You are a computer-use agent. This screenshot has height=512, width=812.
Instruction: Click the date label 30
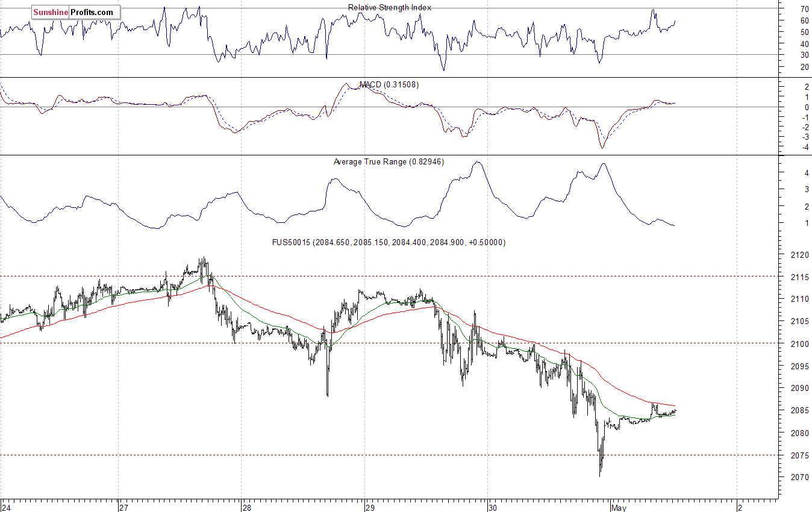tap(493, 508)
